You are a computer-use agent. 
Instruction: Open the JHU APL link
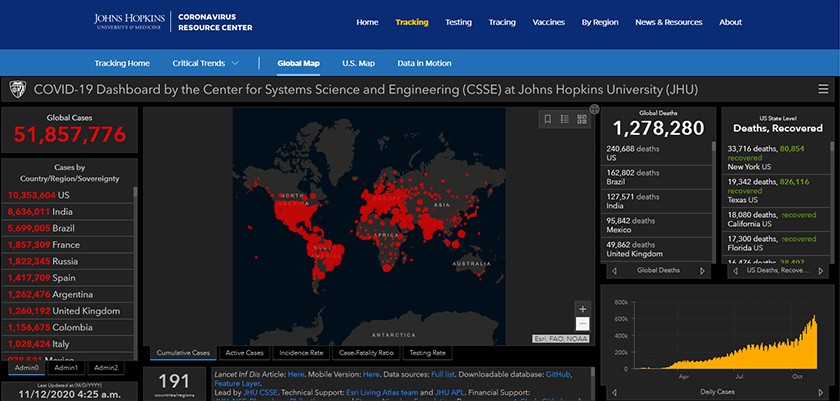pyautogui.click(x=450, y=392)
